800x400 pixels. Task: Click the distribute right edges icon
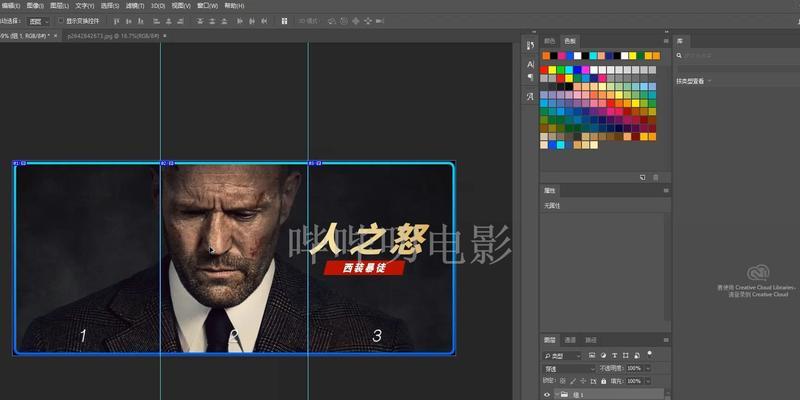[x=264, y=21]
